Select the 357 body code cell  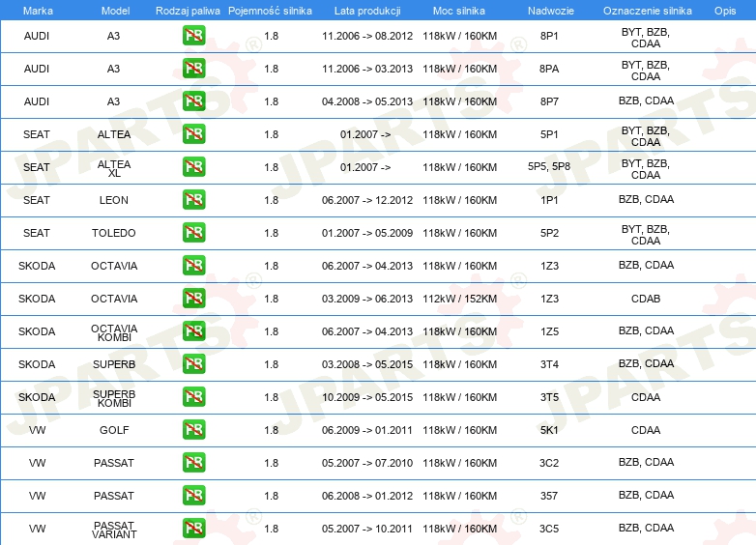(549, 496)
